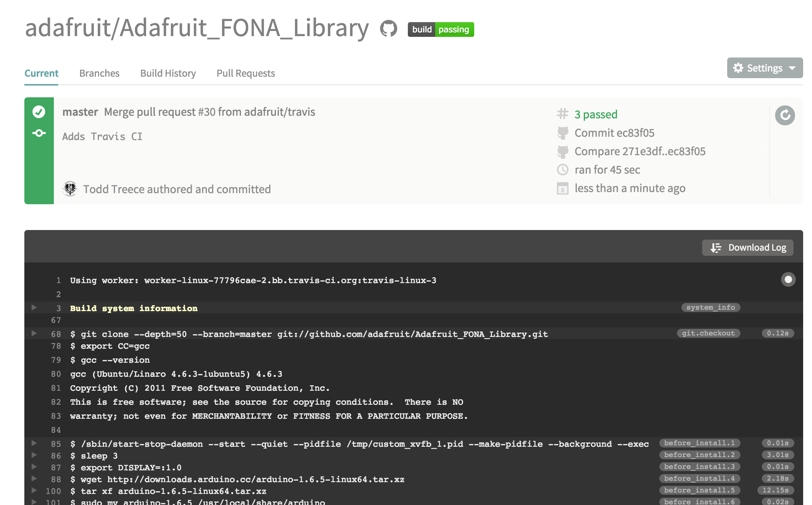
Task: Click the Download Log button
Action: (747, 248)
